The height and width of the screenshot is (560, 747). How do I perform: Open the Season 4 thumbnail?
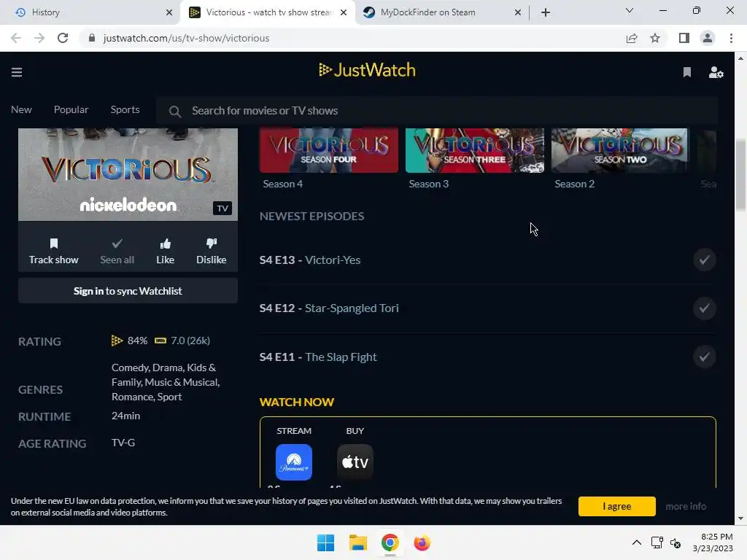[x=329, y=150]
